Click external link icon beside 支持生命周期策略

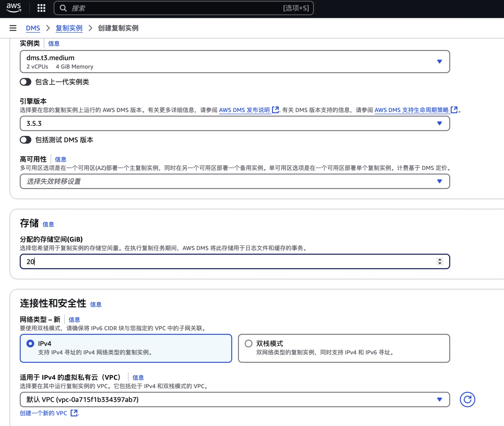pyautogui.click(x=454, y=110)
